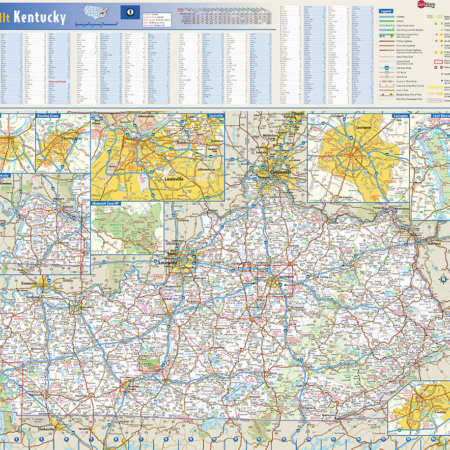This screenshot has height=450, width=450.
Task: Click the blue Freeway line sample in legend
Action: pos(387,16)
